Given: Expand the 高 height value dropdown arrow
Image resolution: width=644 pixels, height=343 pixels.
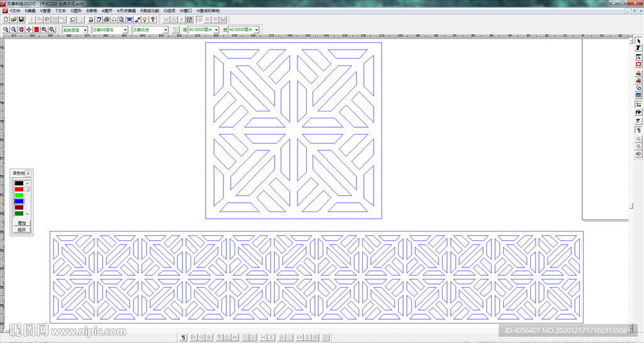Looking at the screenshot, I should point(216,30).
